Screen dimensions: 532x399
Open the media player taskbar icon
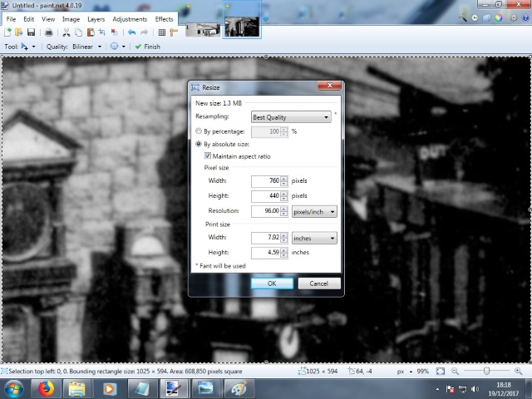click(x=109, y=389)
